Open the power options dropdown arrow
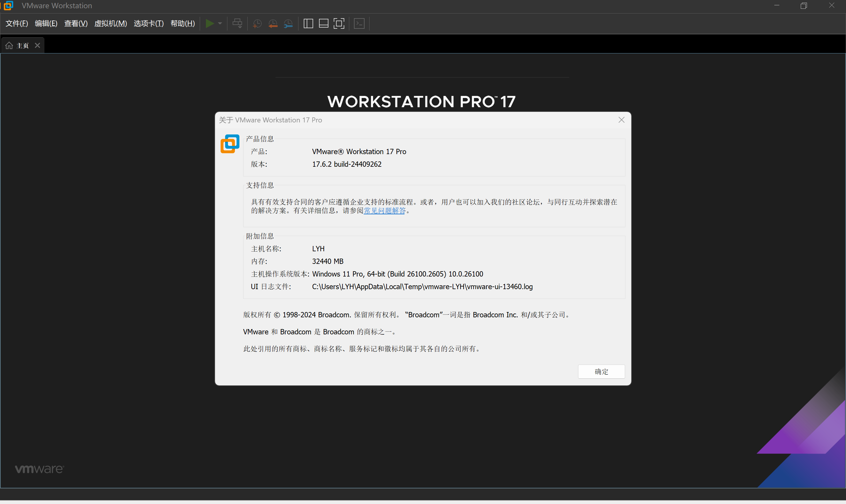 tap(220, 23)
